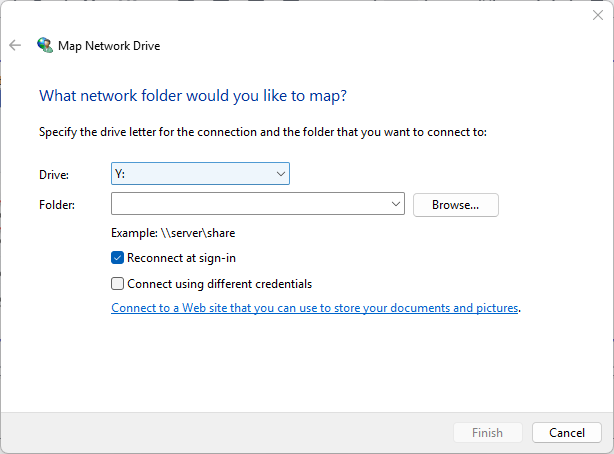Click the Browse... button

coord(455,205)
